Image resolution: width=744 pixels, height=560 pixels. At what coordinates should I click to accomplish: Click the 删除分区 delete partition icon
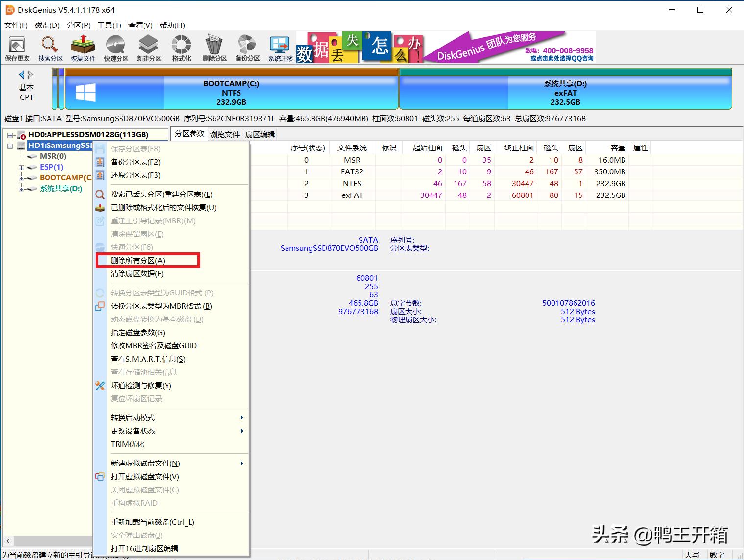[214, 48]
